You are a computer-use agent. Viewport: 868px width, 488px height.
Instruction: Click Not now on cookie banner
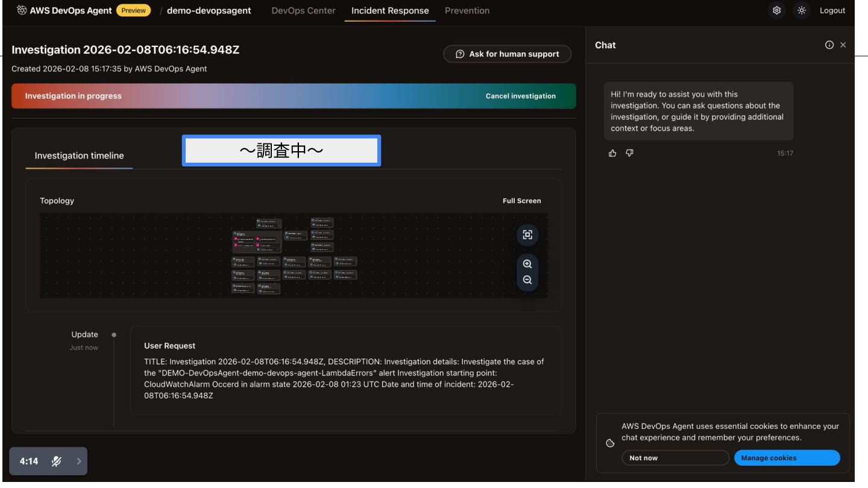(x=675, y=458)
